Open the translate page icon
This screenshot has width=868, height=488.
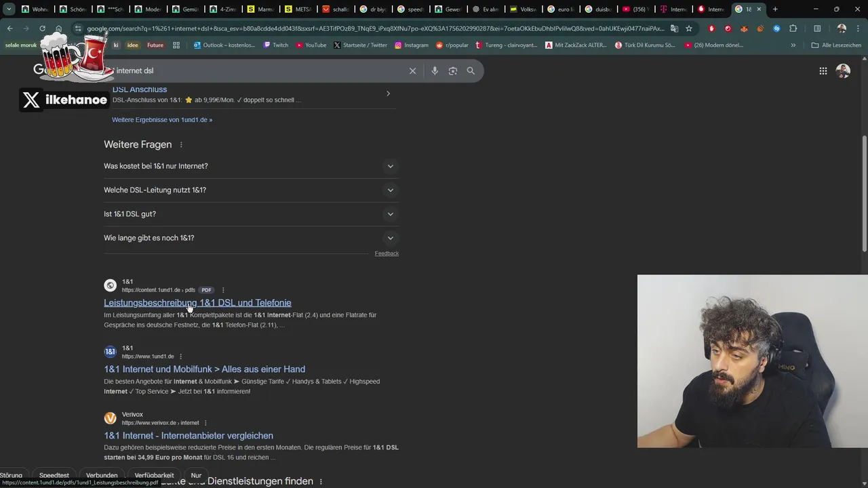[x=674, y=28]
